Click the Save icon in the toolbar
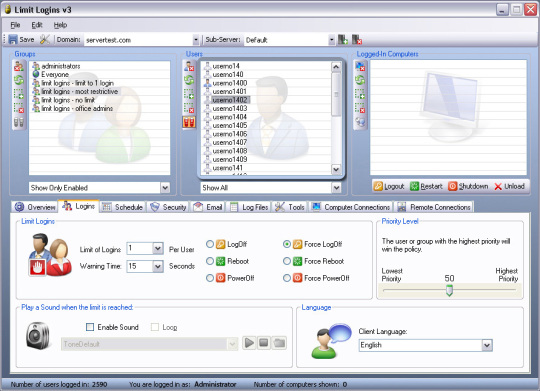This screenshot has width=540, height=391. 13,40
